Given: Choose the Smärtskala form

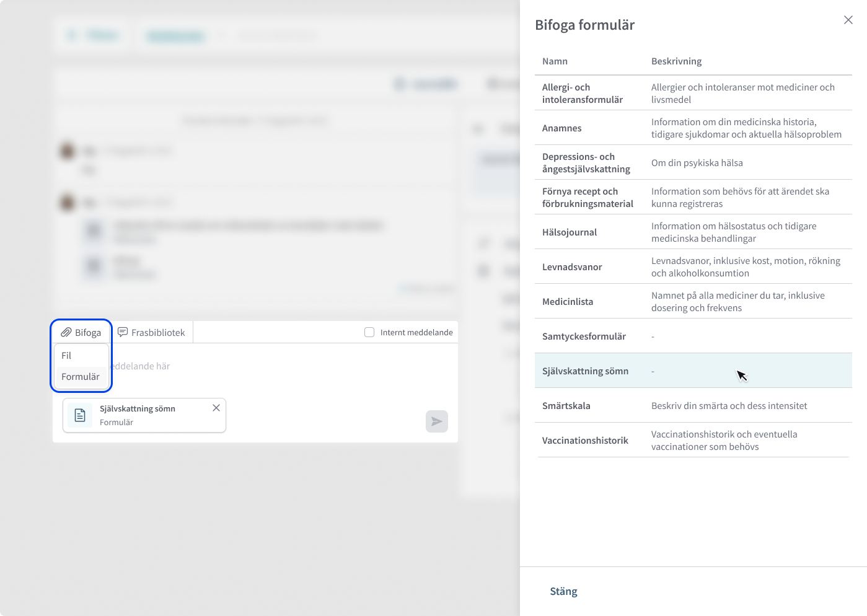Looking at the screenshot, I should 693,405.
